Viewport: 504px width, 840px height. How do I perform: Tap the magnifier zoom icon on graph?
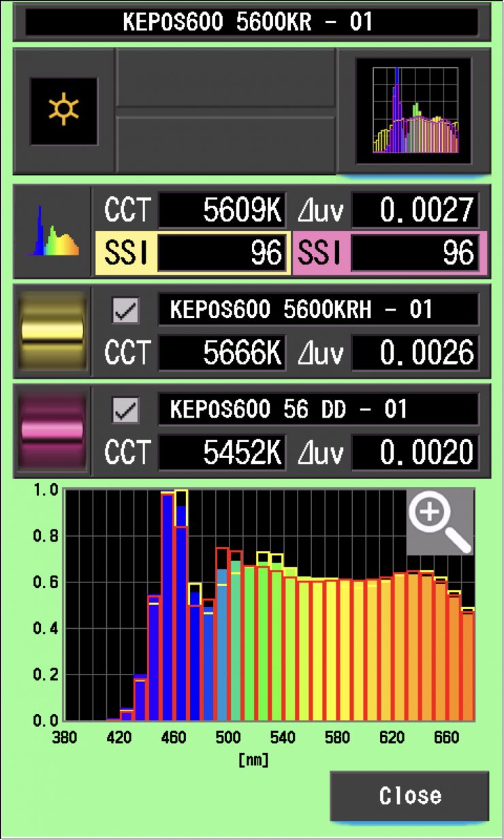point(439,521)
